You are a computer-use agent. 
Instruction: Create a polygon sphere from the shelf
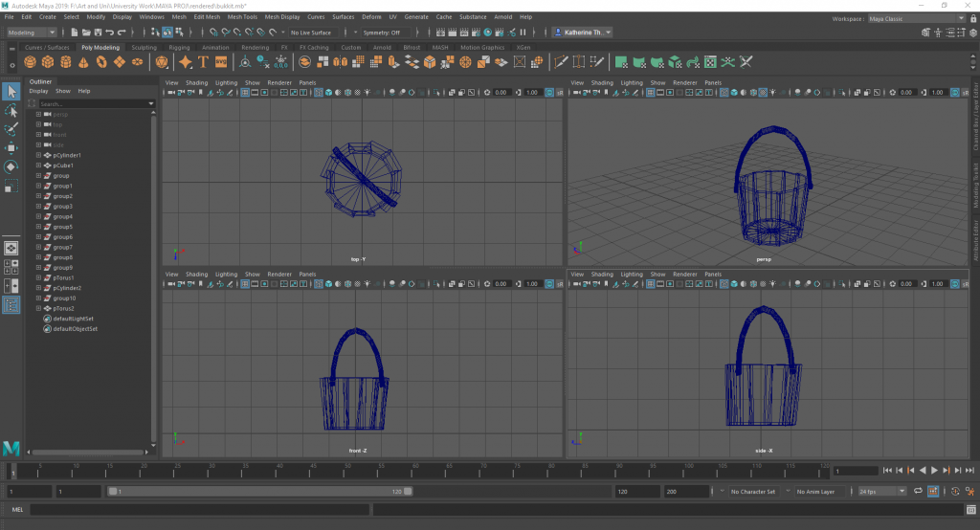tap(32, 62)
